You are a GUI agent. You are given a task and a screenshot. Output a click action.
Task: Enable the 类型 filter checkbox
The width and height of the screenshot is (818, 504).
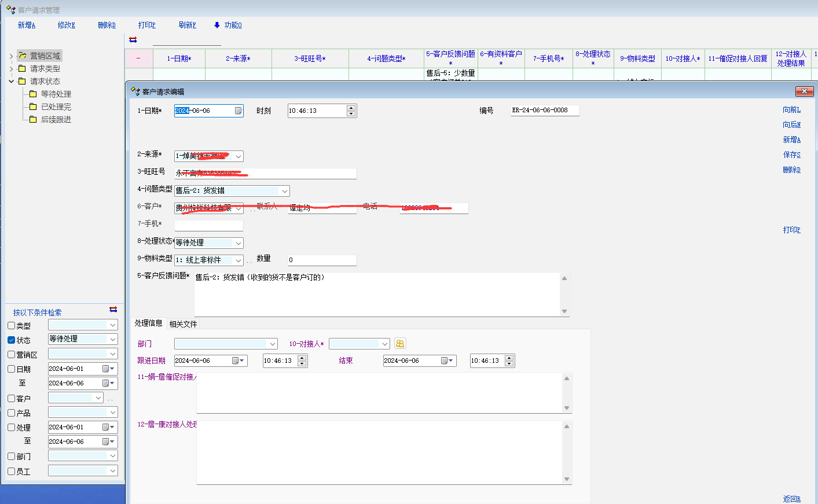[12, 326]
